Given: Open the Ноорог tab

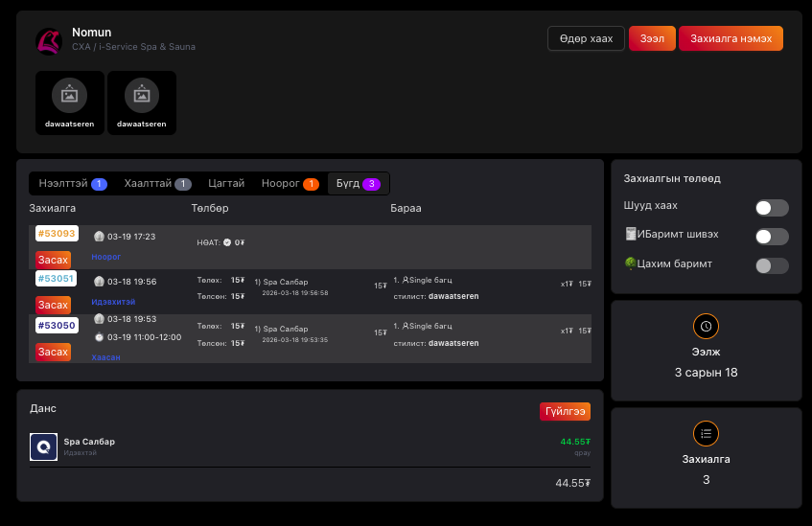Looking at the screenshot, I should point(290,184).
